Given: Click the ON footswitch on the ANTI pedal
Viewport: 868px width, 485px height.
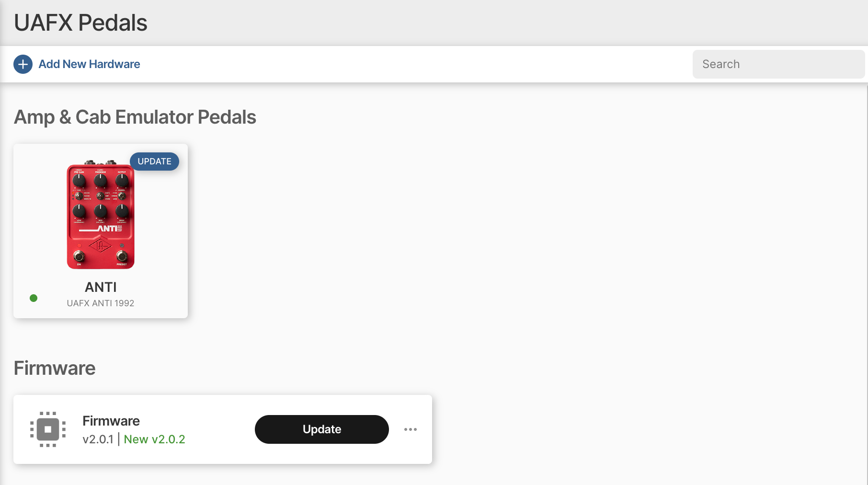Looking at the screenshot, I should pyautogui.click(x=79, y=256).
